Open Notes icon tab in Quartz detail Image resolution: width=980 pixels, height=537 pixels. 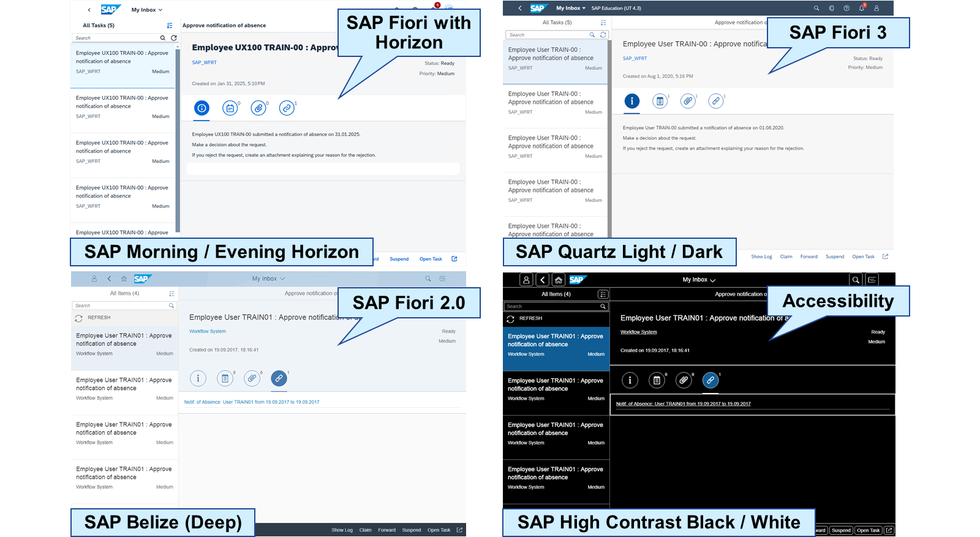pyautogui.click(x=660, y=101)
